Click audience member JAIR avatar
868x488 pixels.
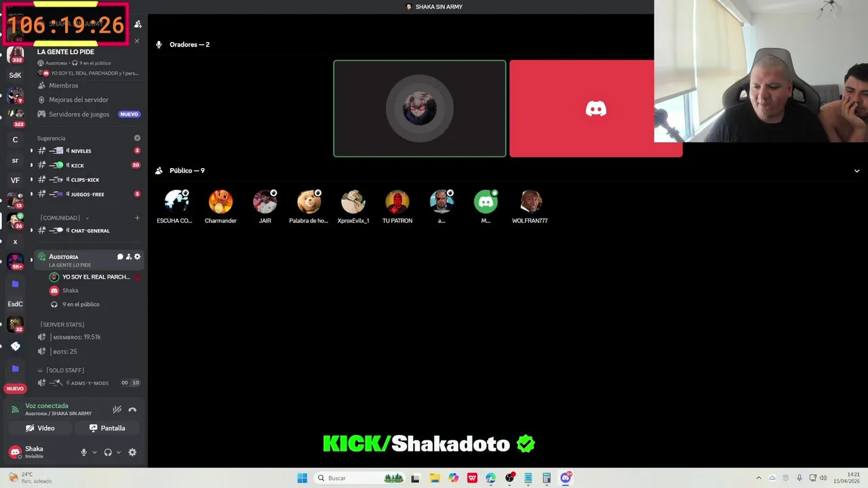click(264, 202)
